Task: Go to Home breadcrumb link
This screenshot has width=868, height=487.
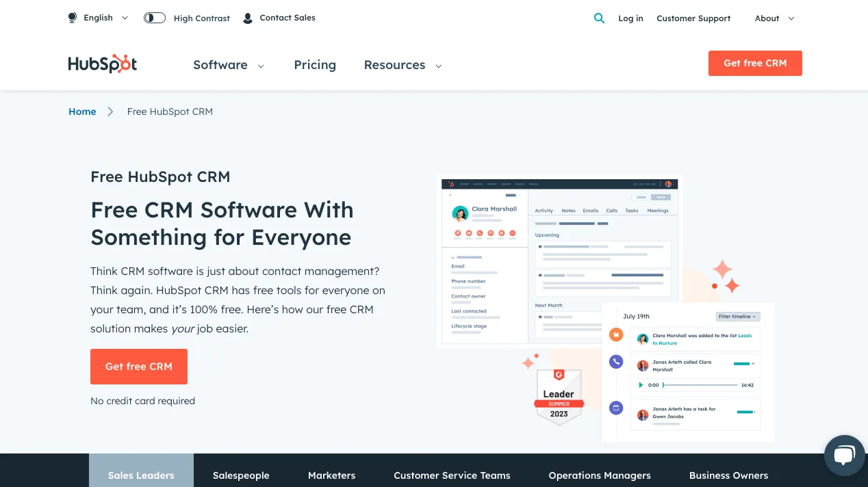Action: pos(82,111)
